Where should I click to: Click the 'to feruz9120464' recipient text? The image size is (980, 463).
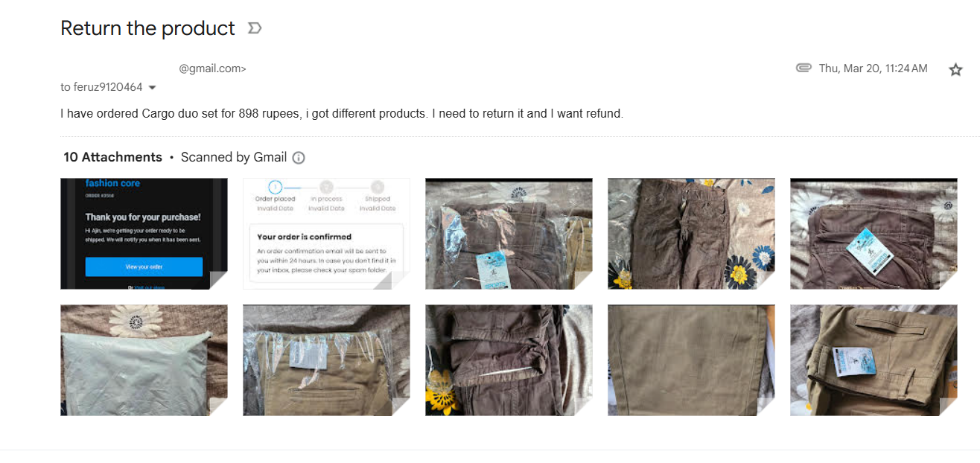[x=101, y=87]
